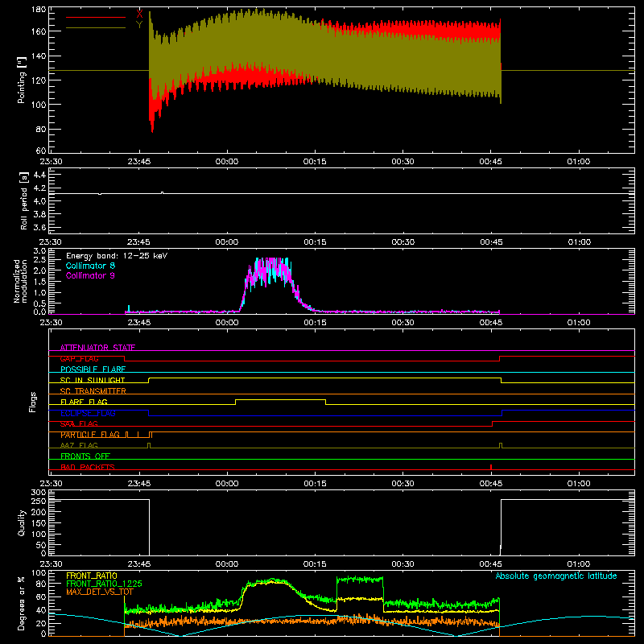Click the '3.6' tick on Roll period axis
Screen dimensions: 644x644
39,227
